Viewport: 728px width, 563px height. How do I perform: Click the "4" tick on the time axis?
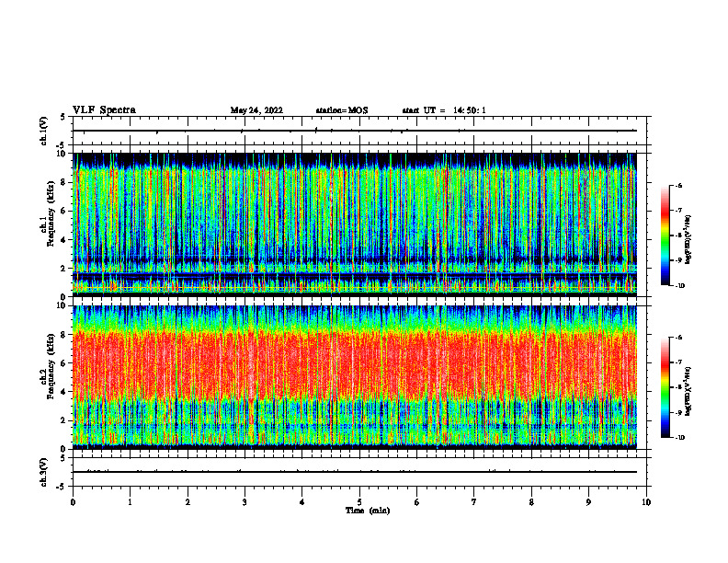(302, 502)
